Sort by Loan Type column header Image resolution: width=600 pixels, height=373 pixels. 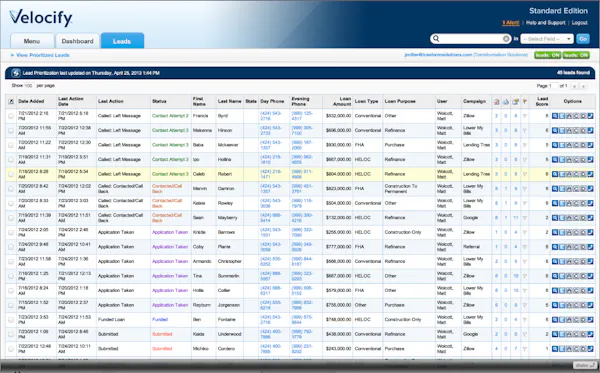click(366, 101)
